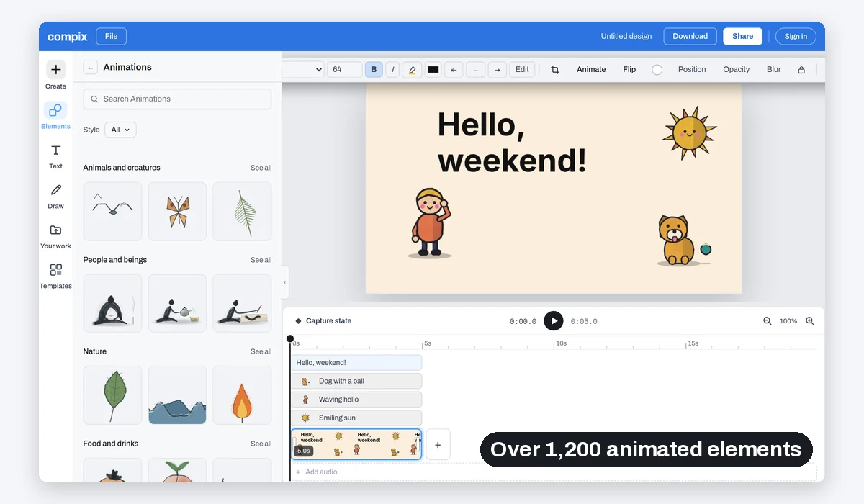Open the white circle color picker
864x504 pixels.
tap(657, 70)
